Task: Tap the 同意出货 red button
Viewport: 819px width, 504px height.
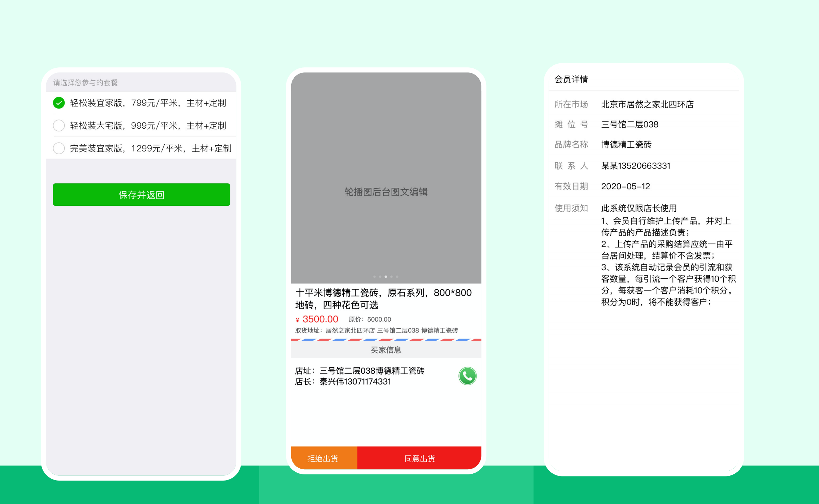Action: (x=419, y=458)
